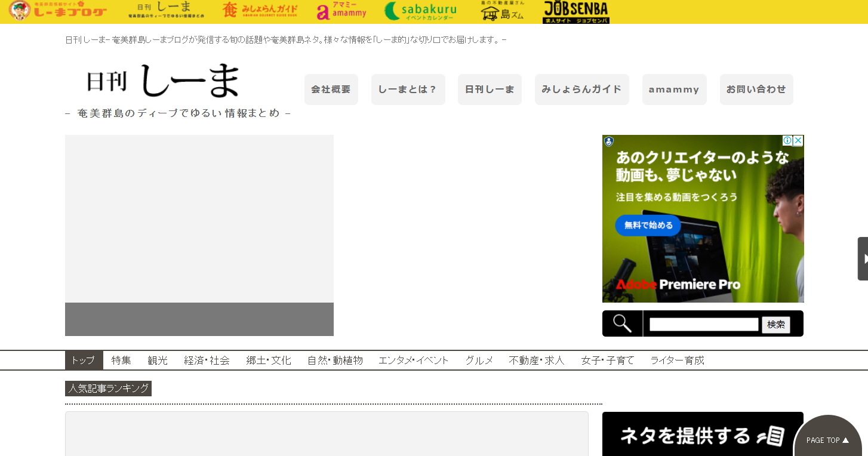Click the 検索 search button

(x=776, y=325)
